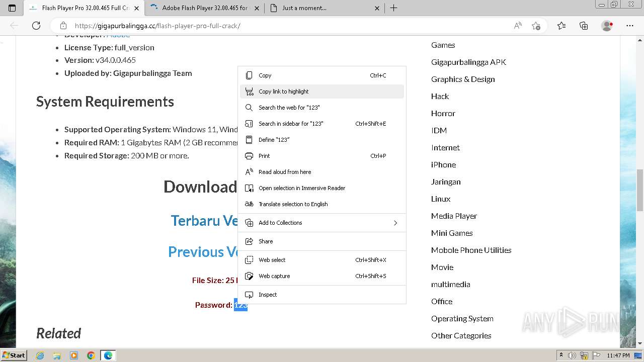Open the multimedia category link
The image size is (644, 362).
[x=451, y=285]
